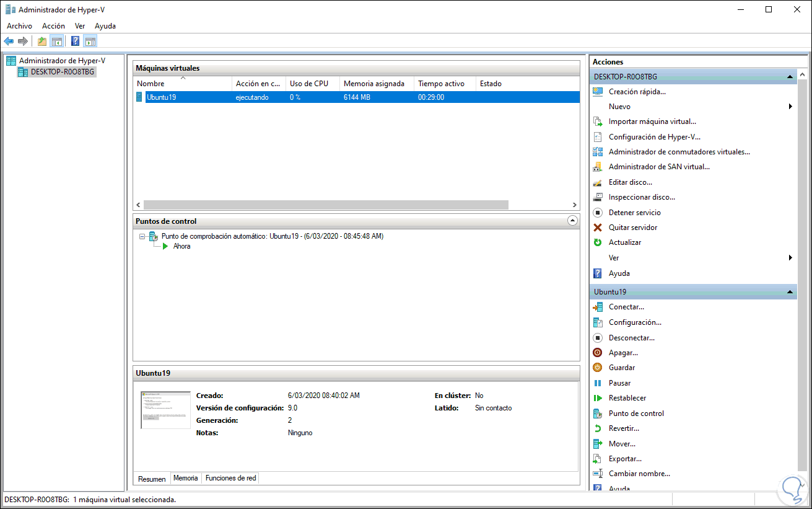
Task: Click the blue question-mark help toolbar icon
Action: coord(76,42)
